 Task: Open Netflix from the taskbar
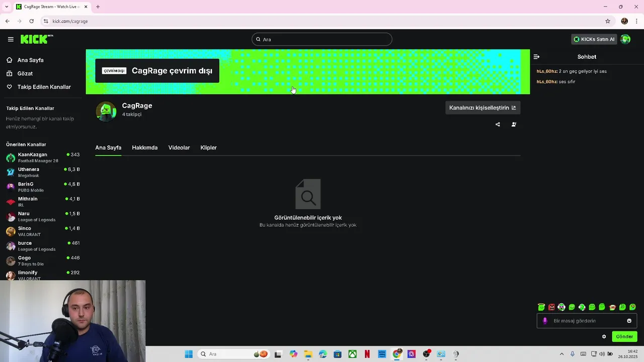(367, 354)
